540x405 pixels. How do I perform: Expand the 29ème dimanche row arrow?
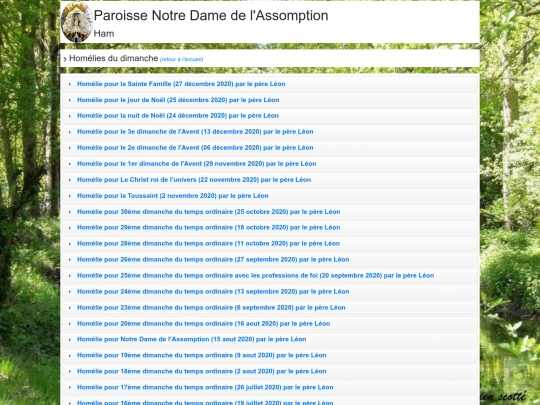(x=70, y=228)
